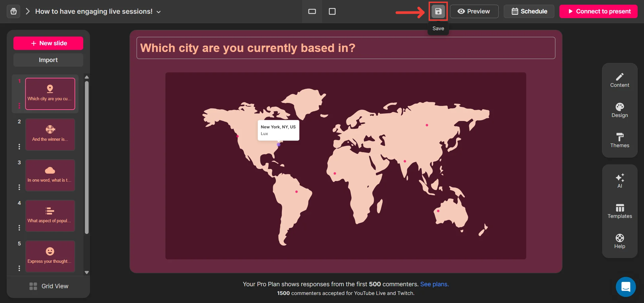Expand the presentation title dropdown
This screenshot has height=303, width=644.
pos(159,12)
